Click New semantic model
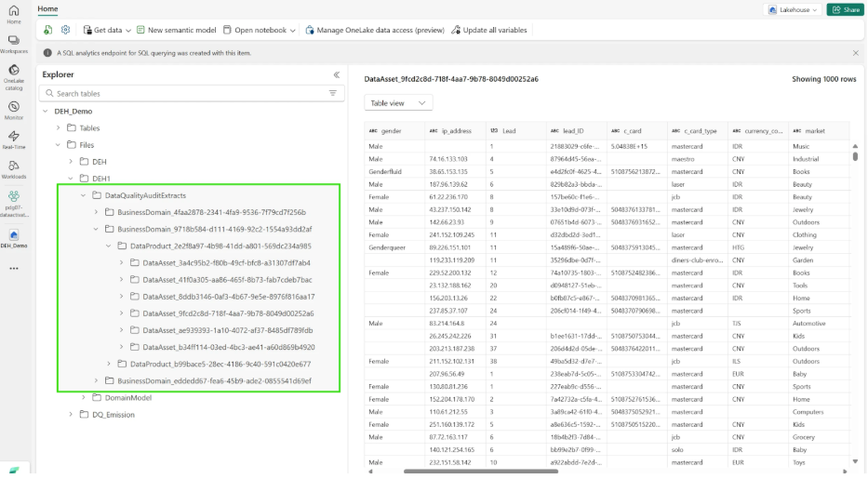Image resolution: width=868 pixels, height=479 pixels. [x=177, y=30]
